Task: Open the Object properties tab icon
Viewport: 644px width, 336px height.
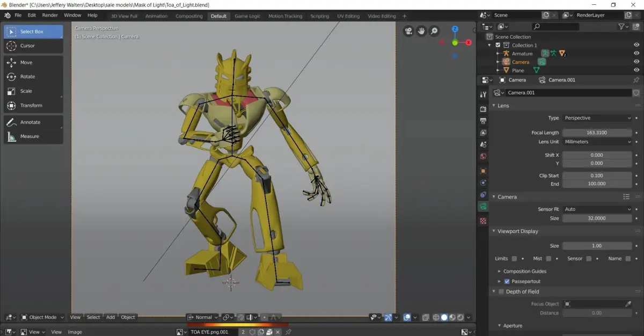Action: click(483, 171)
